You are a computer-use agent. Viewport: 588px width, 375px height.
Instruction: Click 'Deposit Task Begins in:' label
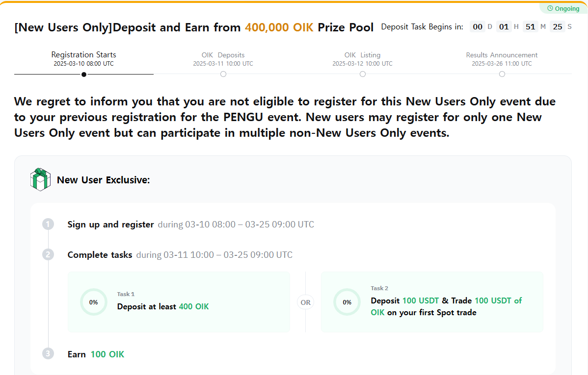pos(422,27)
